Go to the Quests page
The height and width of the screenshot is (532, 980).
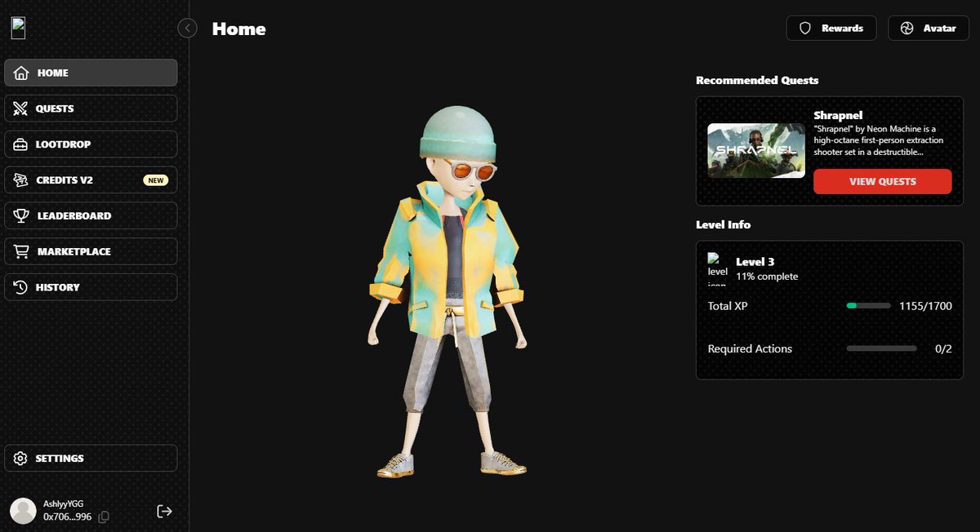click(x=91, y=109)
